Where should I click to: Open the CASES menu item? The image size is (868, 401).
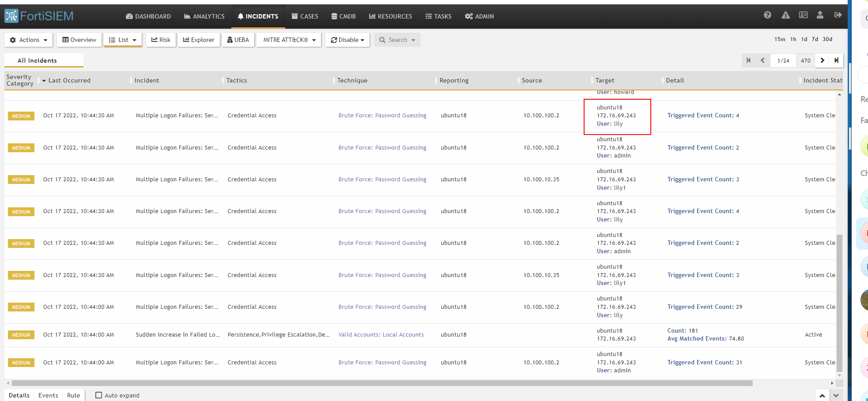[305, 16]
